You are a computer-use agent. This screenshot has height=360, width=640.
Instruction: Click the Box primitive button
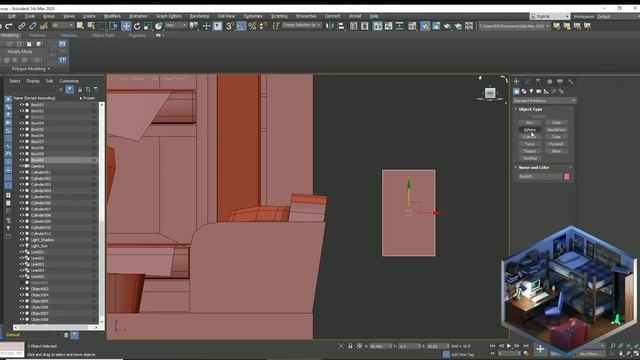click(x=530, y=122)
